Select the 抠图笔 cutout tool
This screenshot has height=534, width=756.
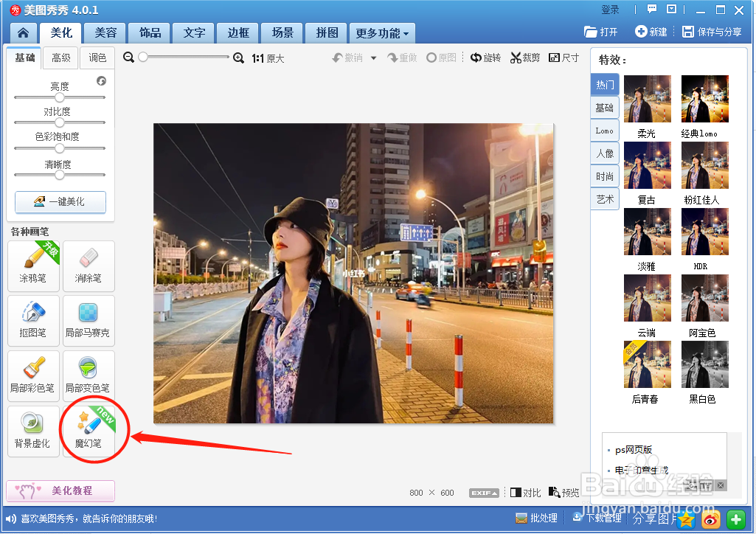[x=33, y=321]
